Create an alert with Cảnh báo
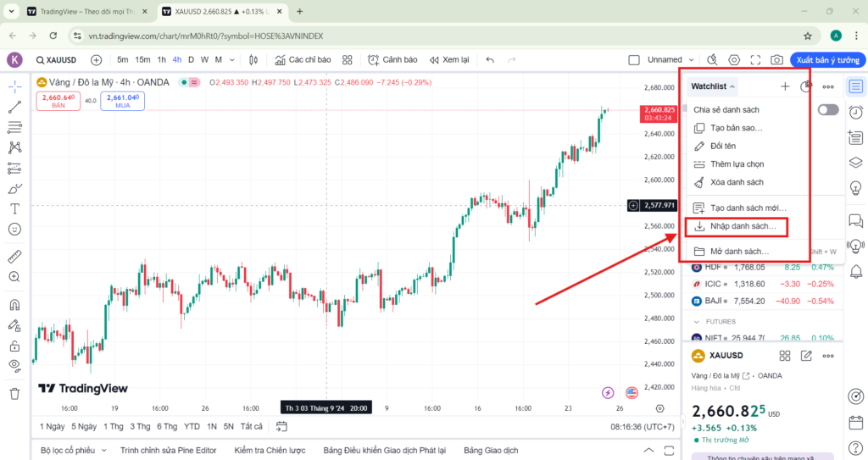 [392, 60]
